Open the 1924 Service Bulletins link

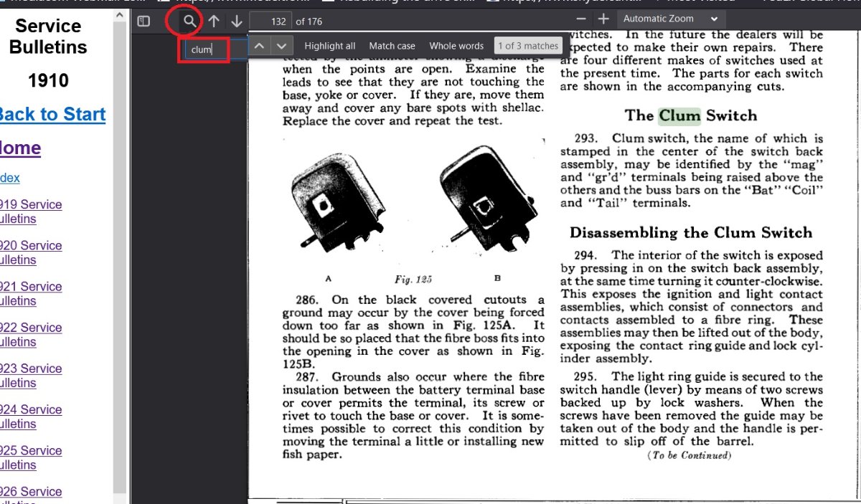[x=31, y=417]
